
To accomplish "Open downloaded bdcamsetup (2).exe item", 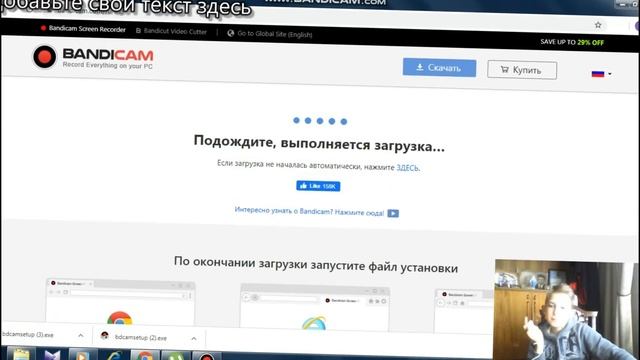I will pos(134,337).
